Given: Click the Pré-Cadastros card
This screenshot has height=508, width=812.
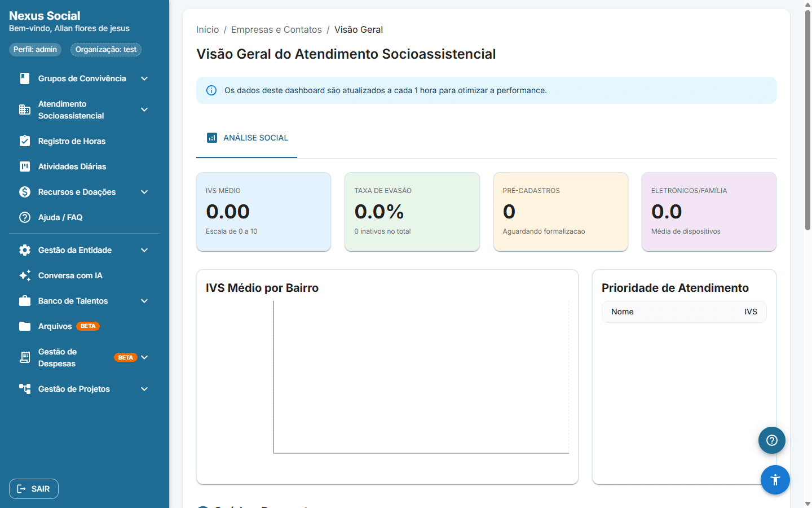Looking at the screenshot, I should coord(561,212).
